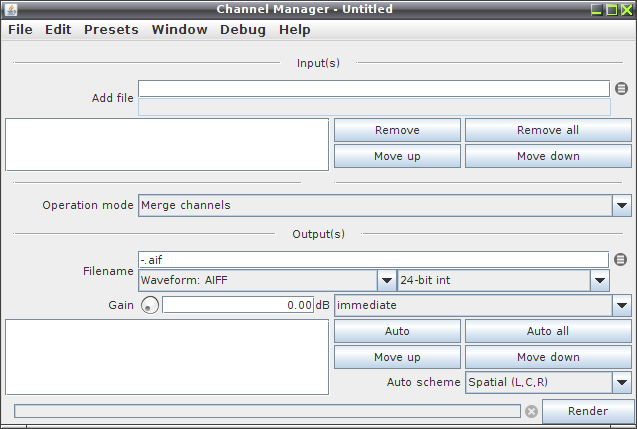Click the browse icon next to Filename field

click(x=620, y=260)
